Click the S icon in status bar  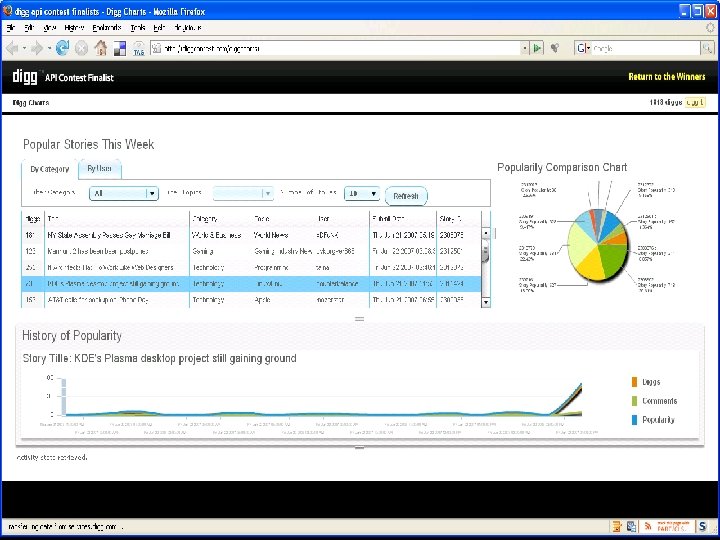pyautogui.click(x=703, y=526)
